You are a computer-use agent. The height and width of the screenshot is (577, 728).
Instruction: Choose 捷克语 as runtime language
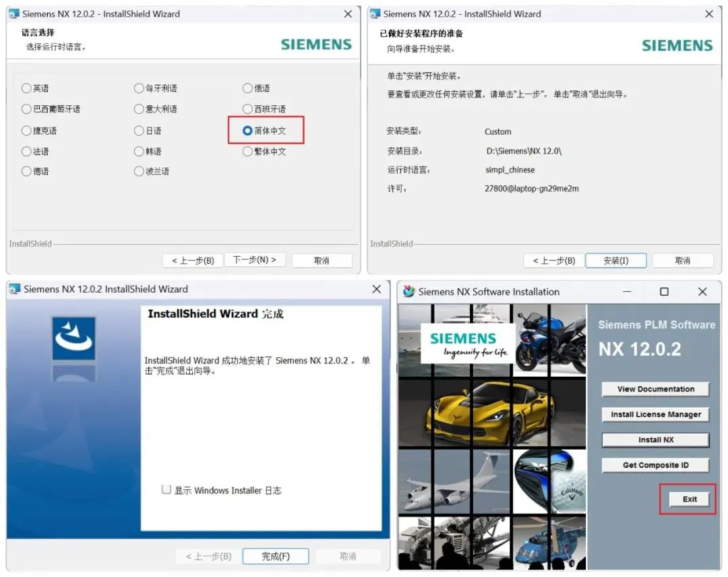tap(26, 131)
